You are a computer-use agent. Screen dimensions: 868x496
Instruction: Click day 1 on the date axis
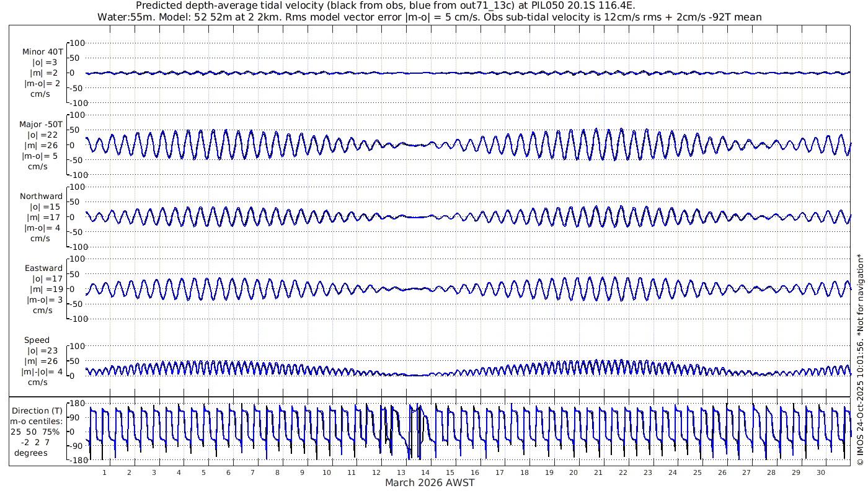[x=104, y=472]
